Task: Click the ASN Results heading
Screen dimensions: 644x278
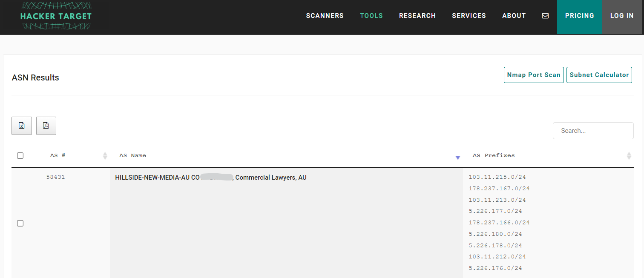Action: tap(35, 77)
